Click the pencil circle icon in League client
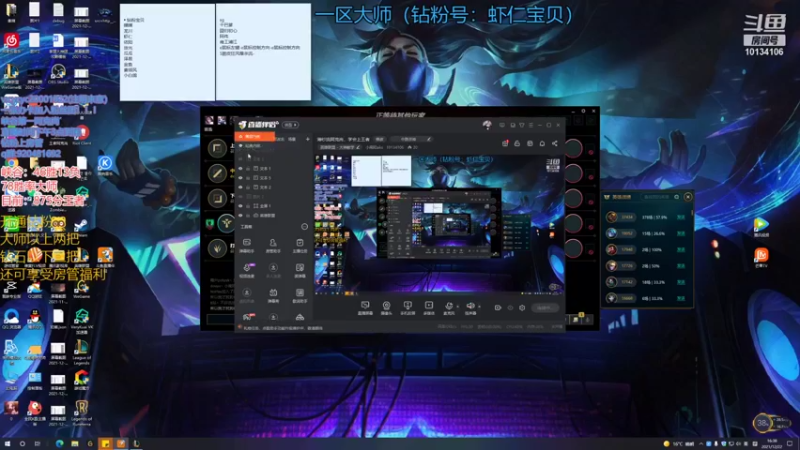Viewport: 800px width, 450px height. pos(217,173)
